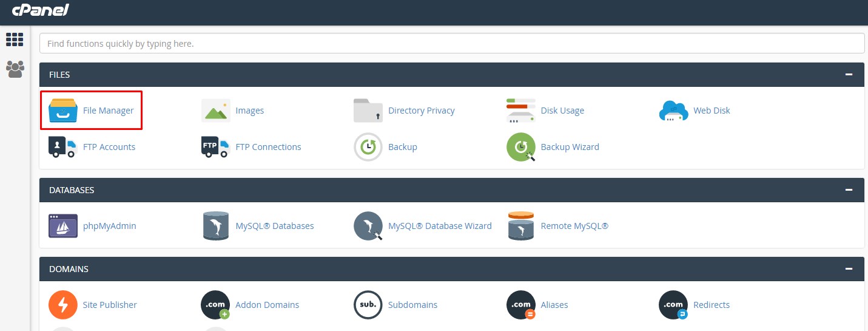Open the Web Disk cloud icon
868x331 pixels.
coord(673,111)
